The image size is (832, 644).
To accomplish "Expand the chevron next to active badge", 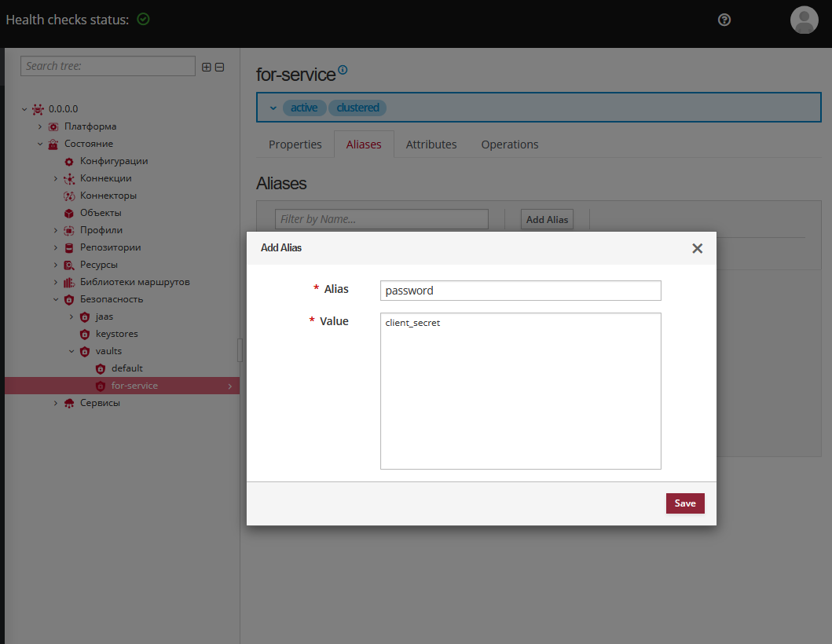I will [273, 108].
